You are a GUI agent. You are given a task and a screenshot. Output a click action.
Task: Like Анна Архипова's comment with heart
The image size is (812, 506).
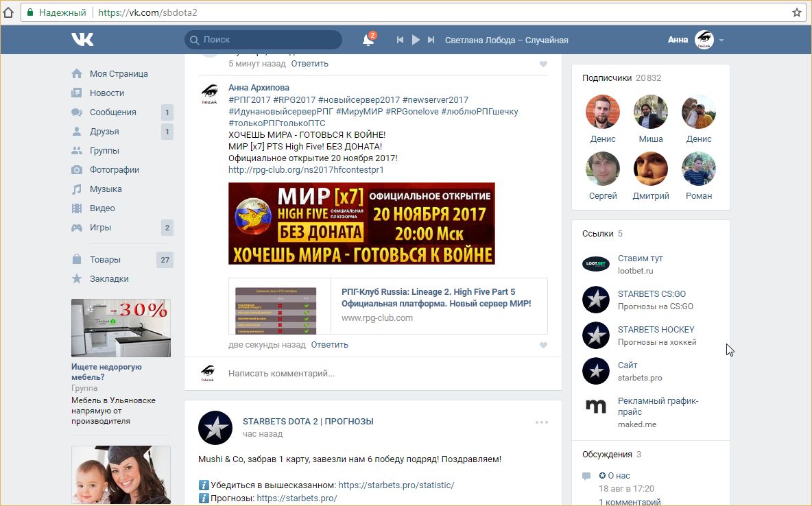pyautogui.click(x=543, y=346)
